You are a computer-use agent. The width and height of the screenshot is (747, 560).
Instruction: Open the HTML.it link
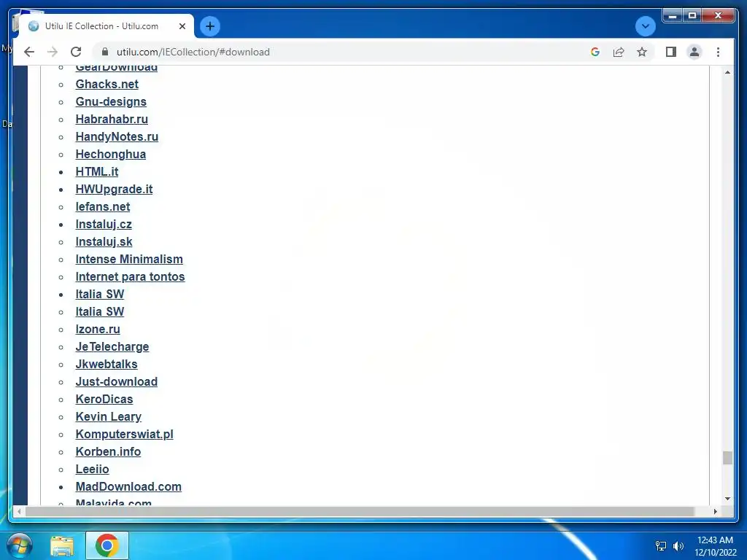(97, 172)
